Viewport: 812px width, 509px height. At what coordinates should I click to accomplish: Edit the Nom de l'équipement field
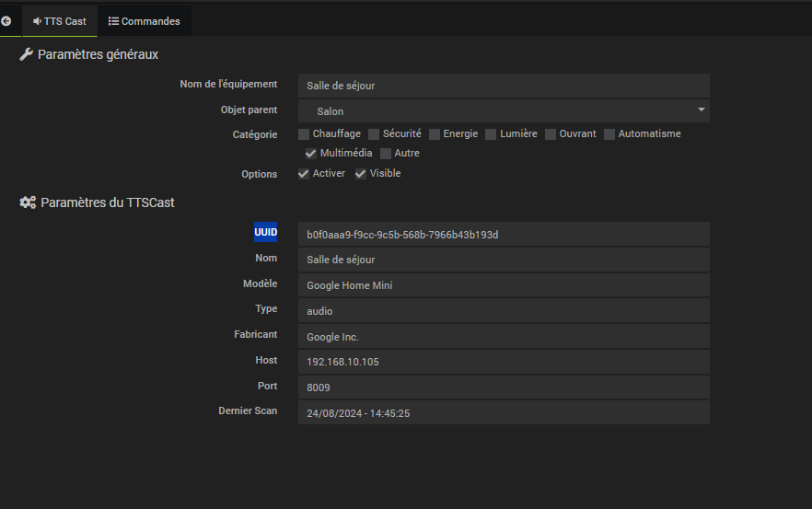(x=504, y=86)
